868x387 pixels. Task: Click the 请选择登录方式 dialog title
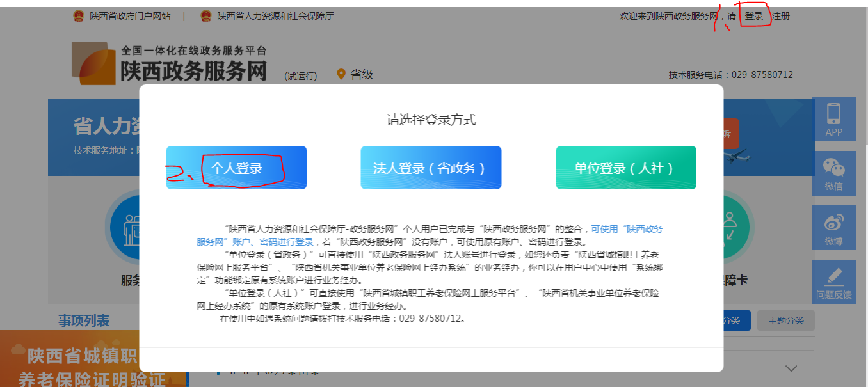(x=431, y=120)
